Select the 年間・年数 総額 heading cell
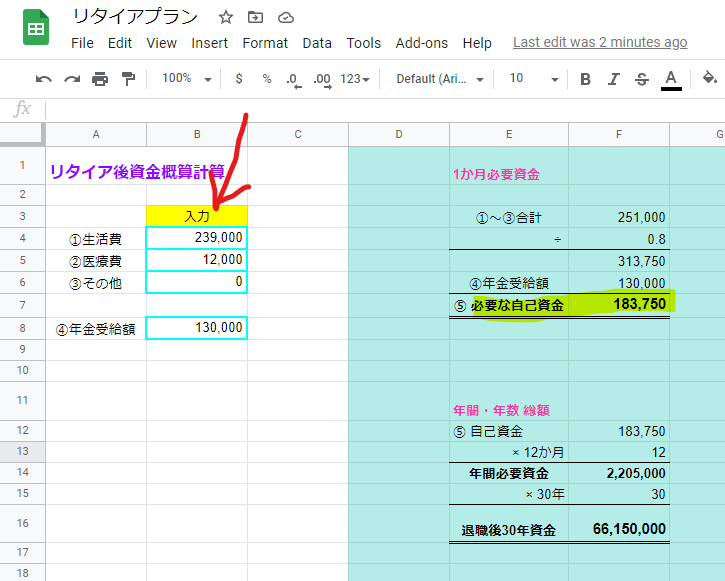 pyautogui.click(x=509, y=401)
